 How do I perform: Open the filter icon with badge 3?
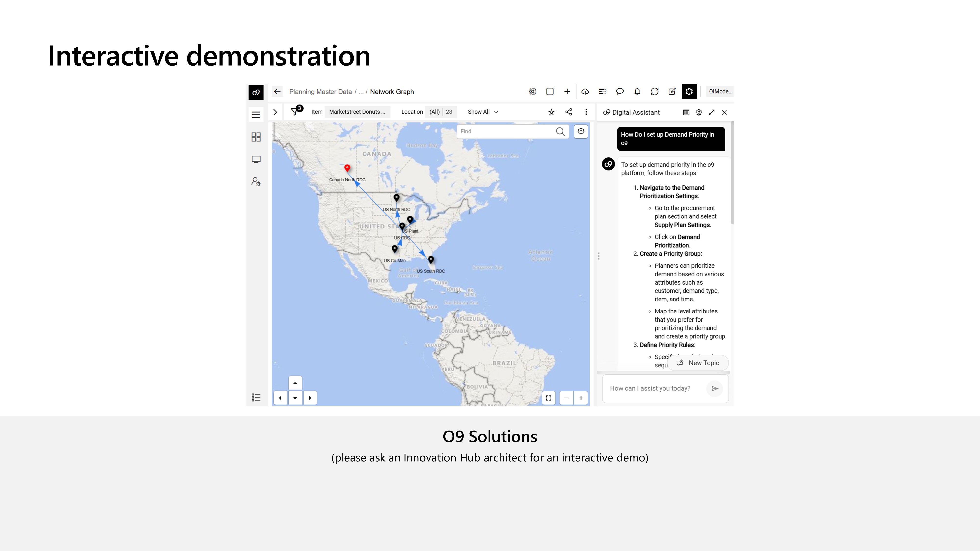(295, 111)
